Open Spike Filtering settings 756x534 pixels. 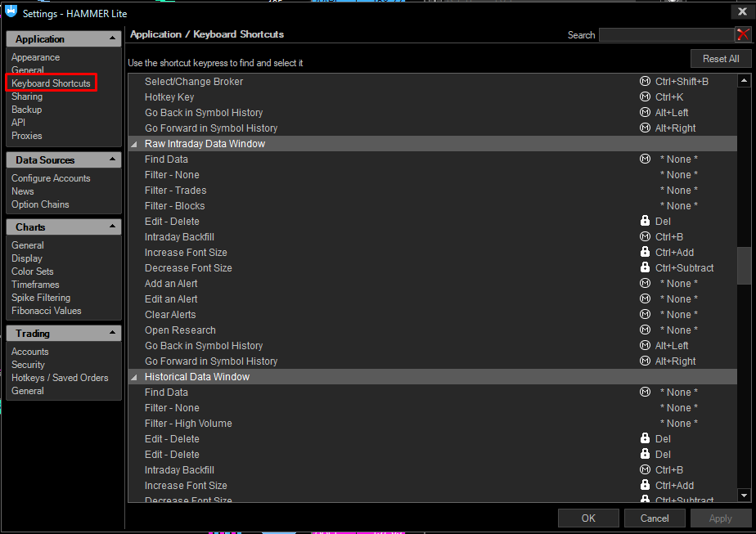(x=41, y=298)
